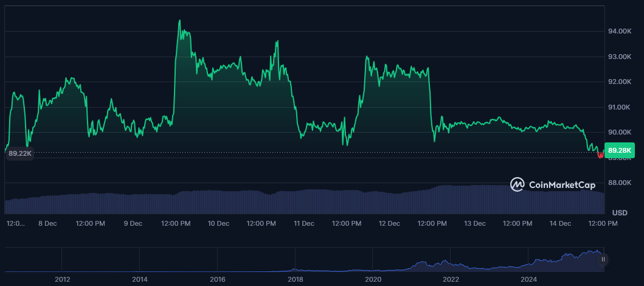Select 2018 on the overview timeline
Image resolution: width=644 pixels, height=286 pixels.
click(x=295, y=279)
